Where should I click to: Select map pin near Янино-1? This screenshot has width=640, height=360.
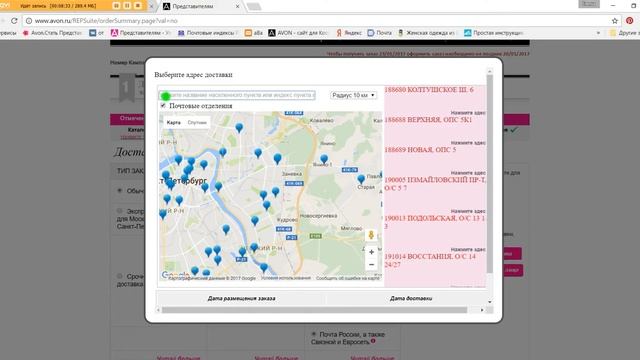point(324,159)
